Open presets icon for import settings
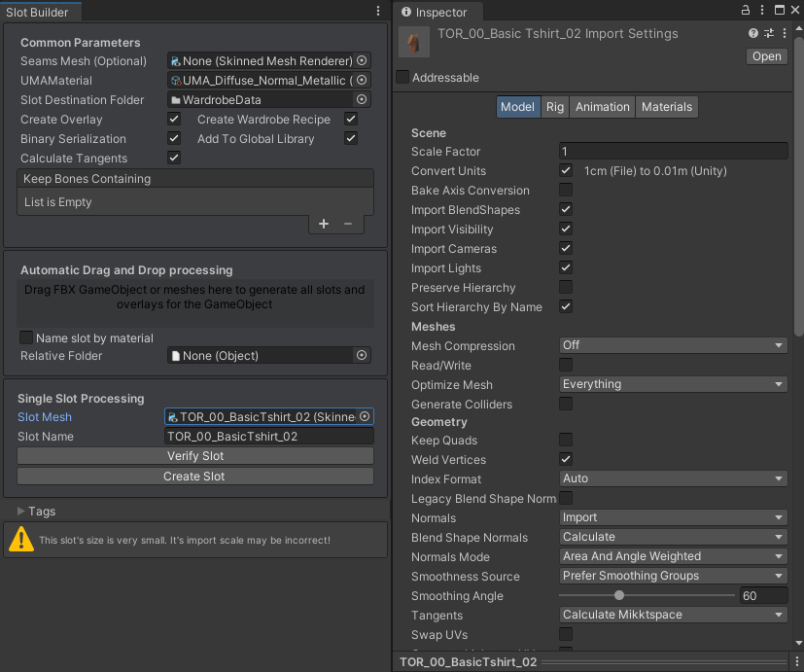Image resolution: width=804 pixels, height=672 pixels. 769,33
